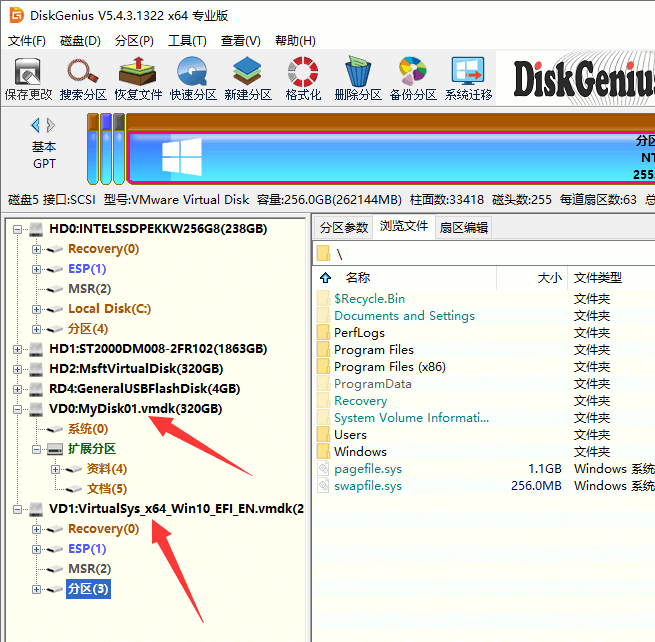Select the 快速分区 quick partition icon
Image resolution: width=655 pixels, height=642 pixels.
click(x=193, y=79)
